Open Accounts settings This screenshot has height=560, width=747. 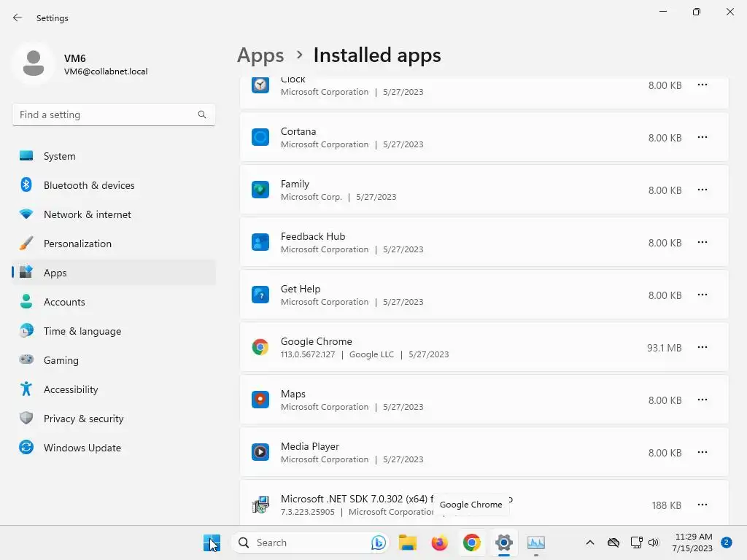(x=113, y=302)
